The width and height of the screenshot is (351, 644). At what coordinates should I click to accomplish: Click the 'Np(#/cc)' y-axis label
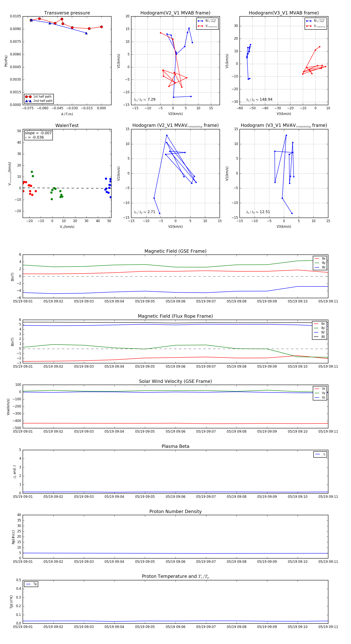pos(13,537)
